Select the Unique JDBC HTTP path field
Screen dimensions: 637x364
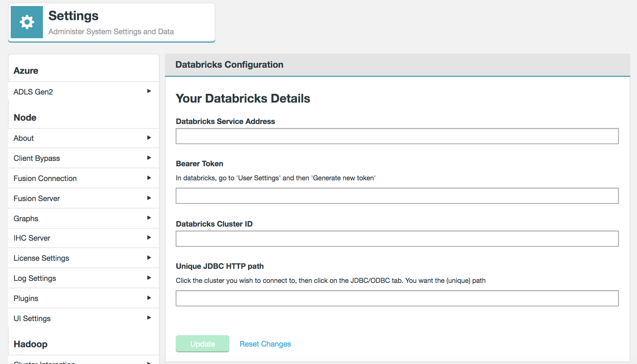coord(397,298)
